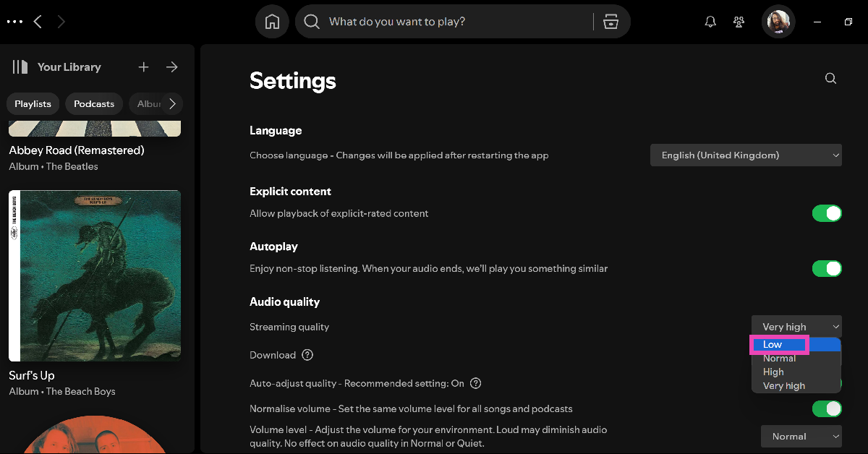Turn off the Autoplay toggle
868x454 pixels.
pos(827,269)
